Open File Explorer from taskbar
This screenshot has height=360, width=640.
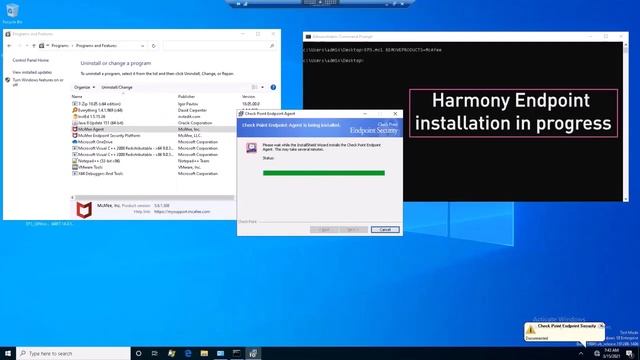point(204,353)
